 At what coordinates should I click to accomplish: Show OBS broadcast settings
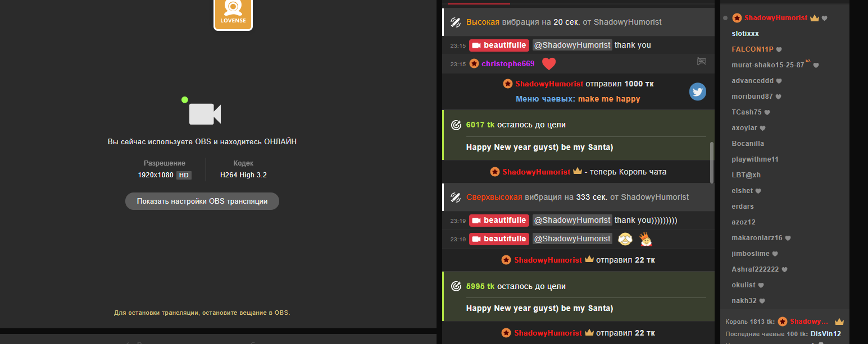click(x=202, y=201)
